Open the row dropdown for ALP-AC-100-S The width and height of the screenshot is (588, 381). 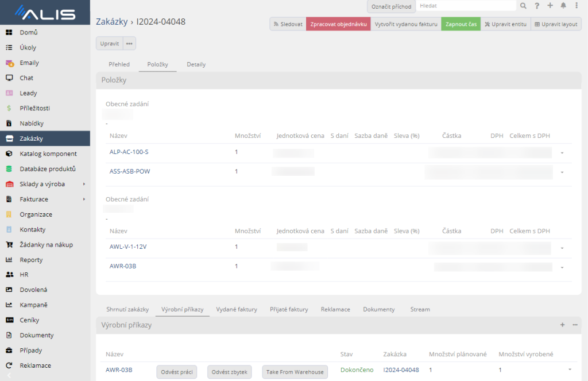[562, 153]
